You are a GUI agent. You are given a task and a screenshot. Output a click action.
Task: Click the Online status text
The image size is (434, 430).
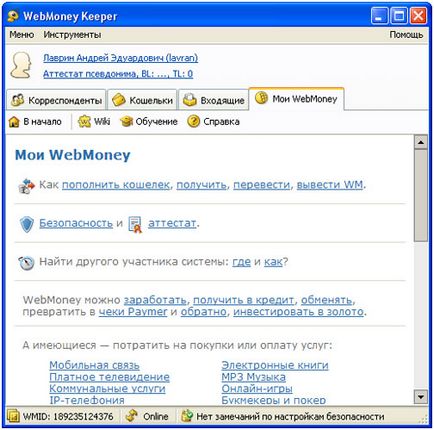(x=156, y=416)
